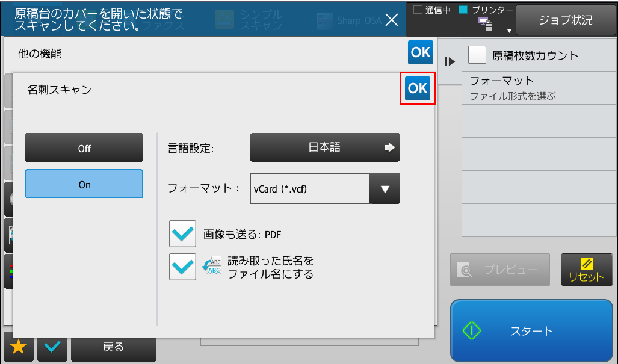This screenshot has width=618, height=364.
Task: Click the 名刺スキャン title text
Action: pyautogui.click(x=59, y=90)
